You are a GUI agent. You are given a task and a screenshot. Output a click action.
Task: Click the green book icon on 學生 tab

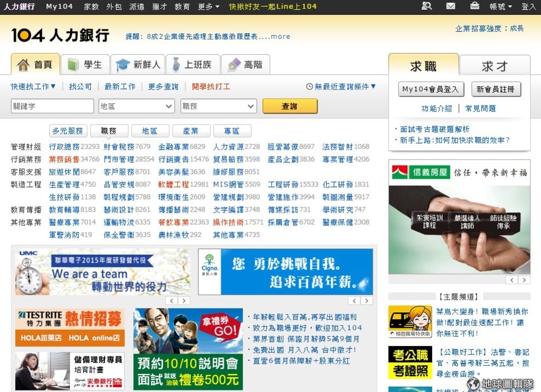pyautogui.click(x=73, y=65)
